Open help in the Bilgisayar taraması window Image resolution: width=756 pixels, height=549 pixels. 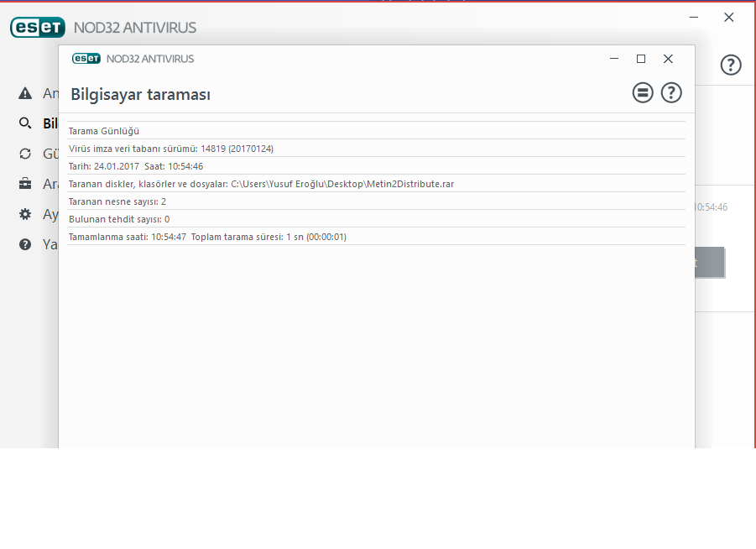(671, 92)
